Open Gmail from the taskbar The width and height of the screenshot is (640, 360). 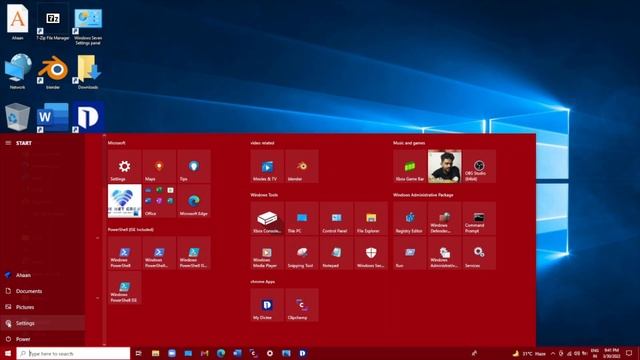[x=204, y=353]
